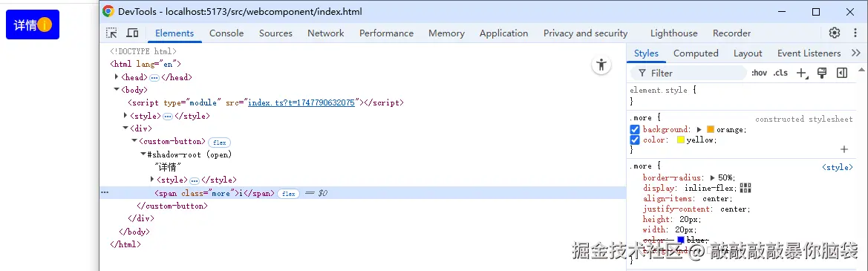Screen dimensions: 868x271
Task: Expand the border-radius shorthand triangle
Action: pos(713,177)
